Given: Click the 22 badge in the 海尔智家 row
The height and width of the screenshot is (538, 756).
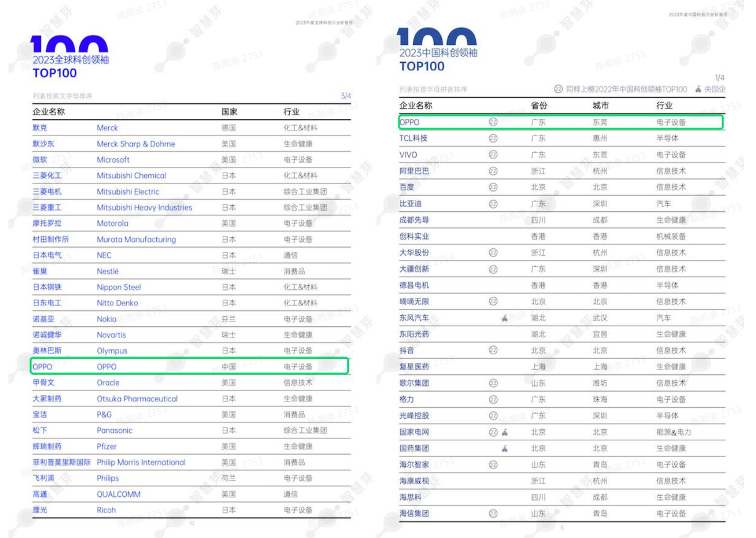Looking at the screenshot, I should [x=493, y=465].
